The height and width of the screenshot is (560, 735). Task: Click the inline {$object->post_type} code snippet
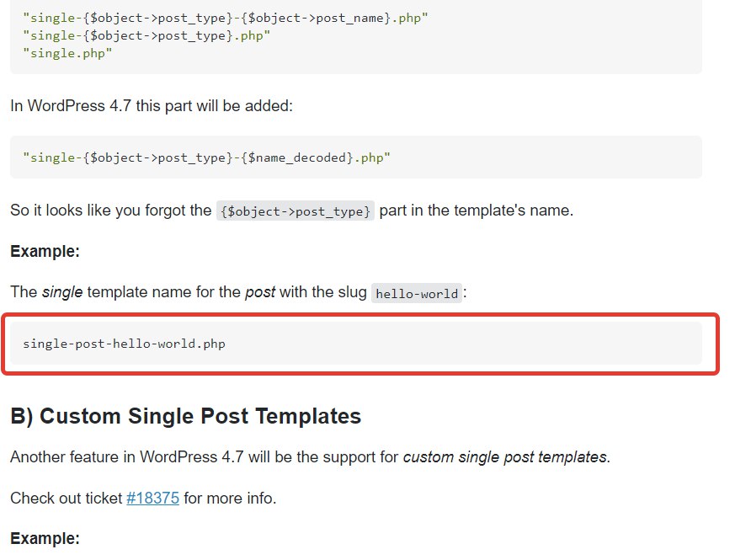(x=295, y=211)
